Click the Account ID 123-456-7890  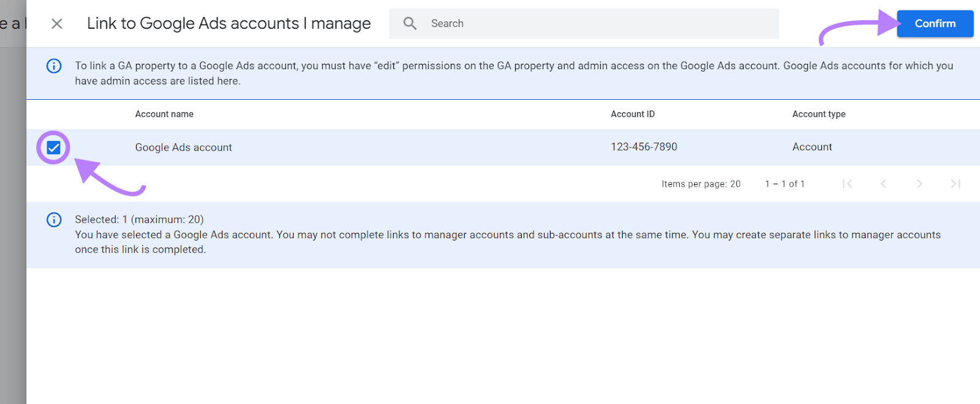coord(644,147)
